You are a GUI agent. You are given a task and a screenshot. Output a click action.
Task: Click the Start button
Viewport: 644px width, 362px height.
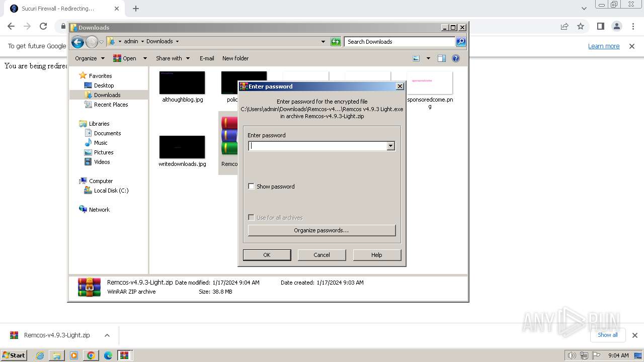(x=14, y=355)
